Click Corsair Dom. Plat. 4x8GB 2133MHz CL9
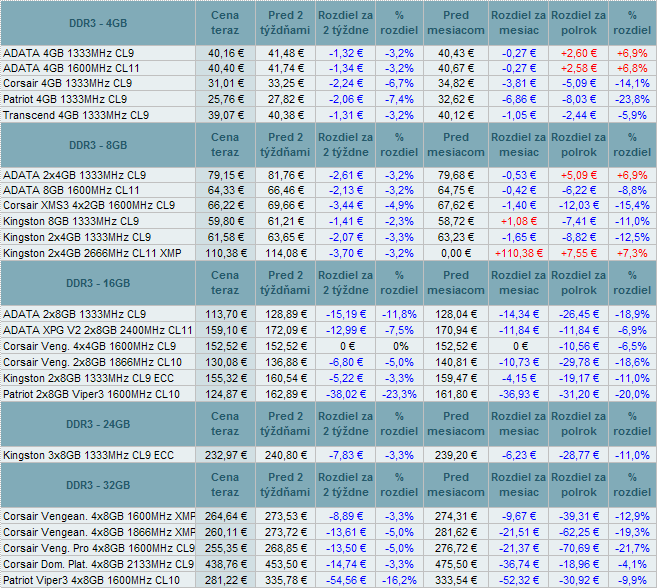The width and height of the screenshot is (657, 588). [99, 564]
